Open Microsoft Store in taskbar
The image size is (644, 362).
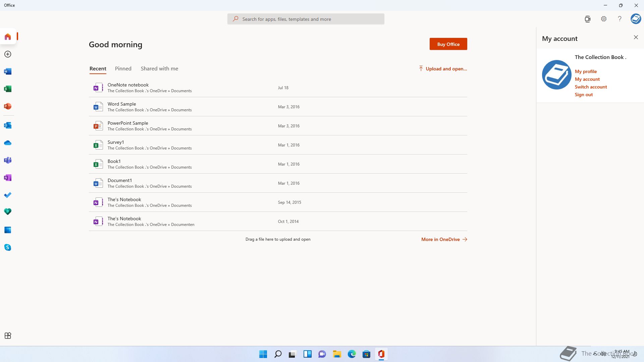(x=366, y=354)
